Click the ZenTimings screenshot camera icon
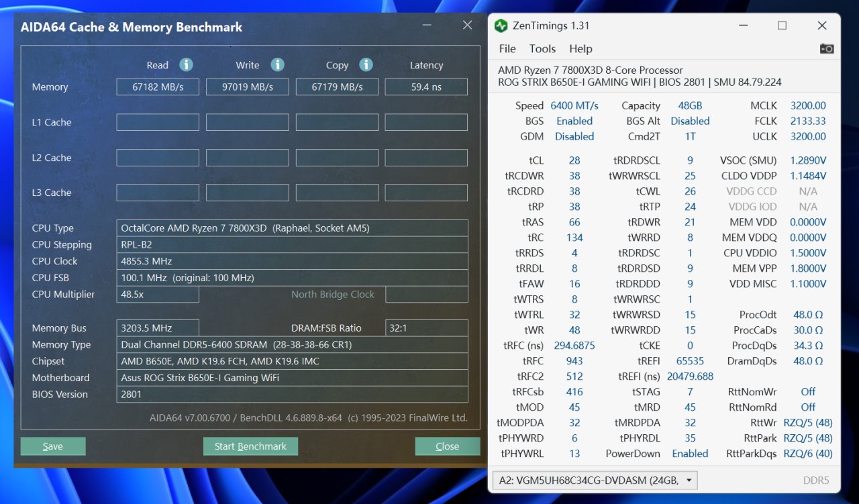 click(x=827, y=48)
